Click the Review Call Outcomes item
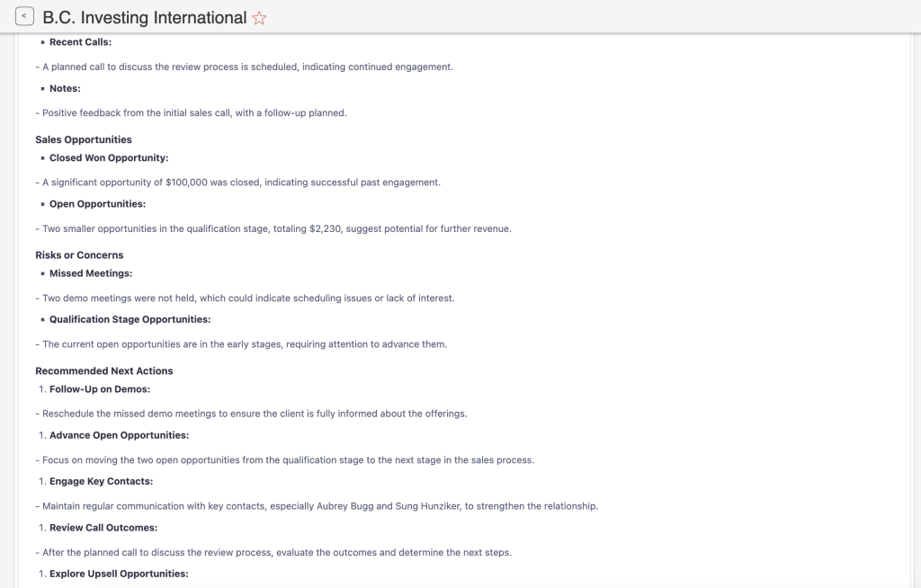 pos(103,527)
